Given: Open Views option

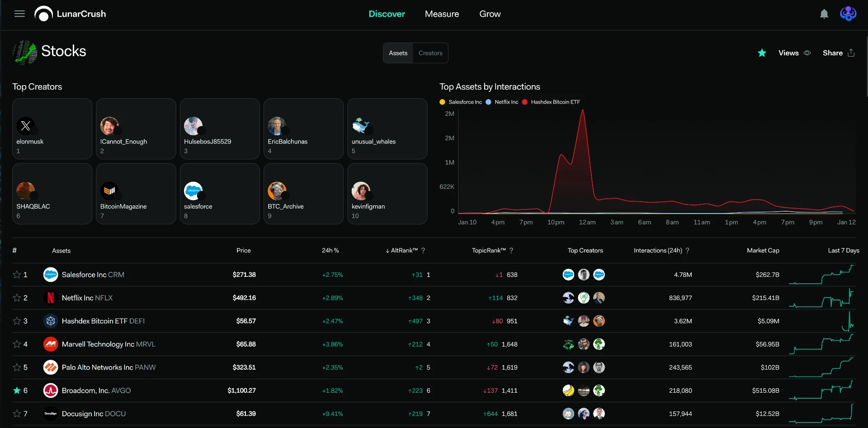Looking at the screenshot, I should 794,53.
